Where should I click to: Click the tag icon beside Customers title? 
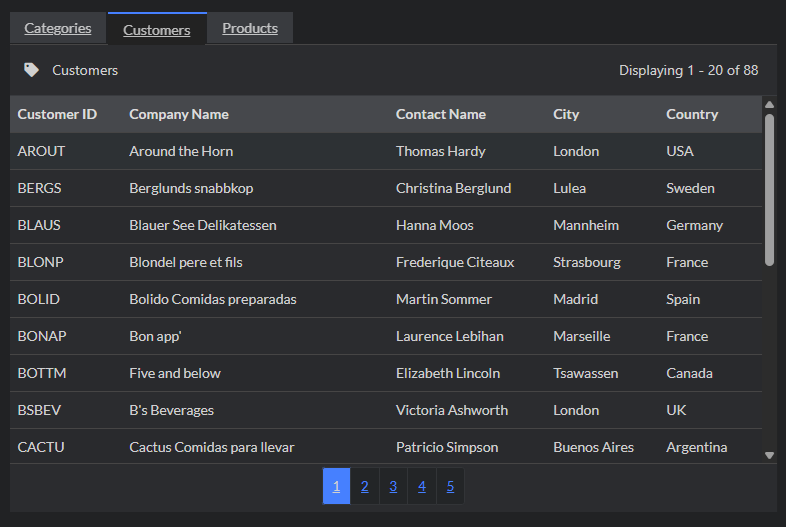tap(32, 70)
